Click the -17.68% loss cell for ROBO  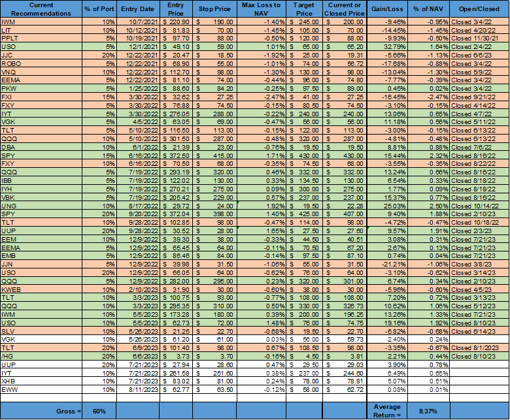[387, 63]
